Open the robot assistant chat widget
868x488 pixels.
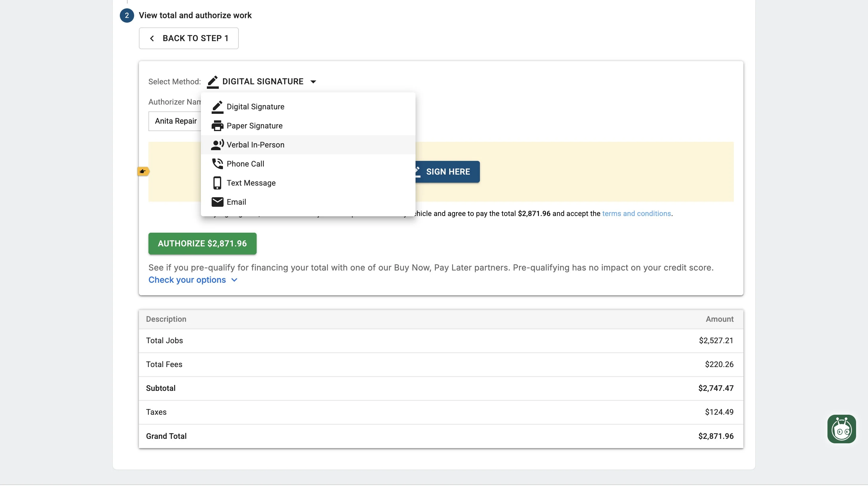[841, 429]
